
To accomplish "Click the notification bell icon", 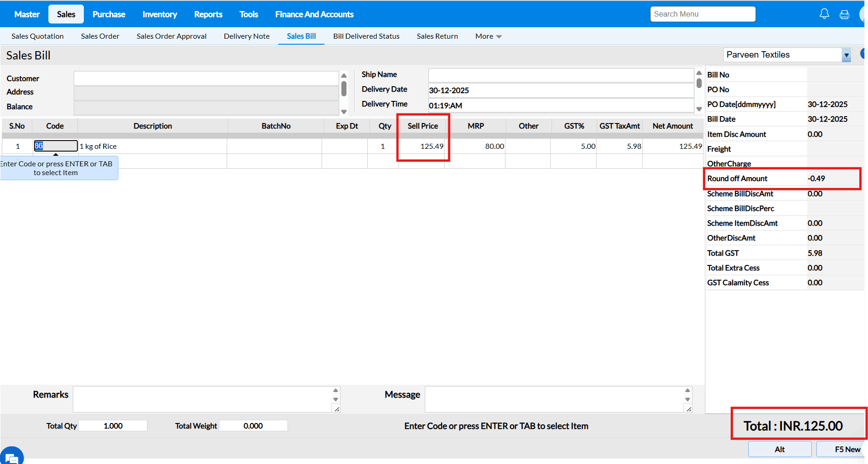I will (824, 14).
